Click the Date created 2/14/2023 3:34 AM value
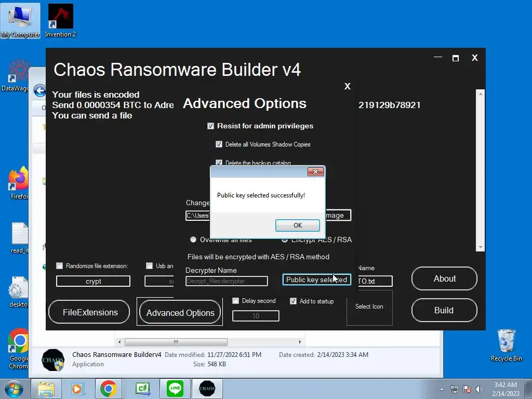 343,354
